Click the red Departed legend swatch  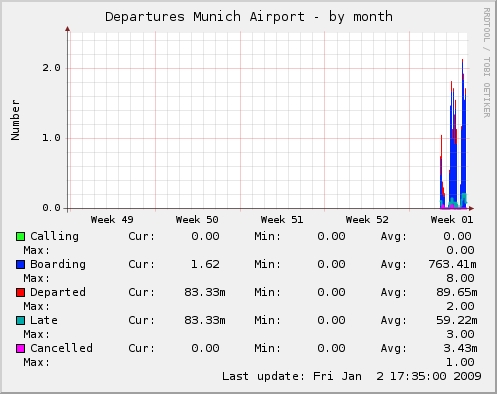tap(20, 292)
